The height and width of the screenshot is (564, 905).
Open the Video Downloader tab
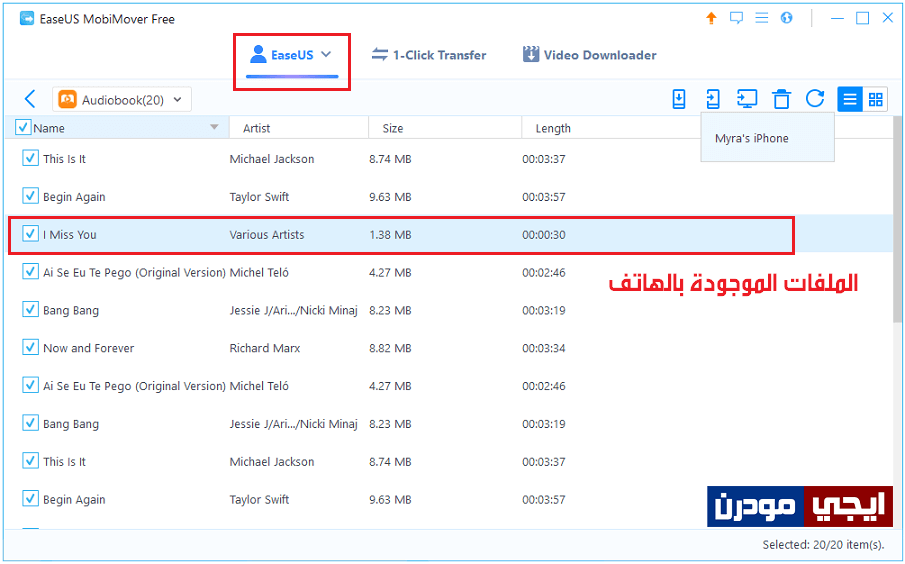[590, 55]
